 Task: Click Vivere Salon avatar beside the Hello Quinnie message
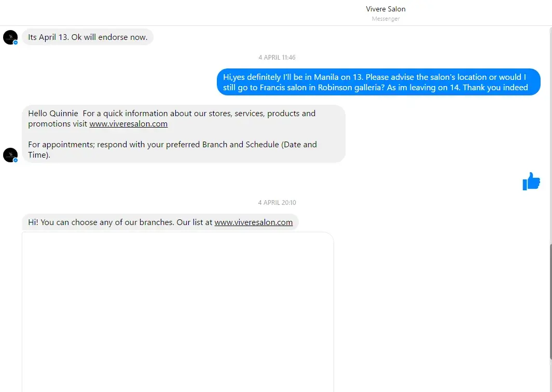point(10,155)
